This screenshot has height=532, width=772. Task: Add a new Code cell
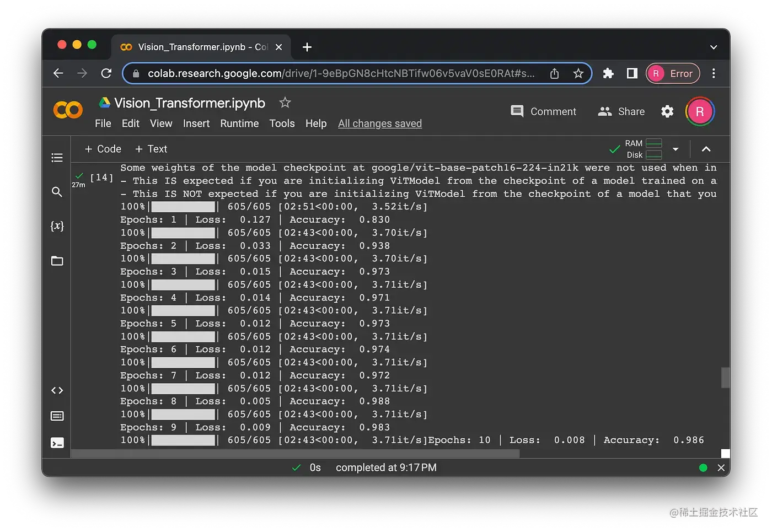[103, 149]
